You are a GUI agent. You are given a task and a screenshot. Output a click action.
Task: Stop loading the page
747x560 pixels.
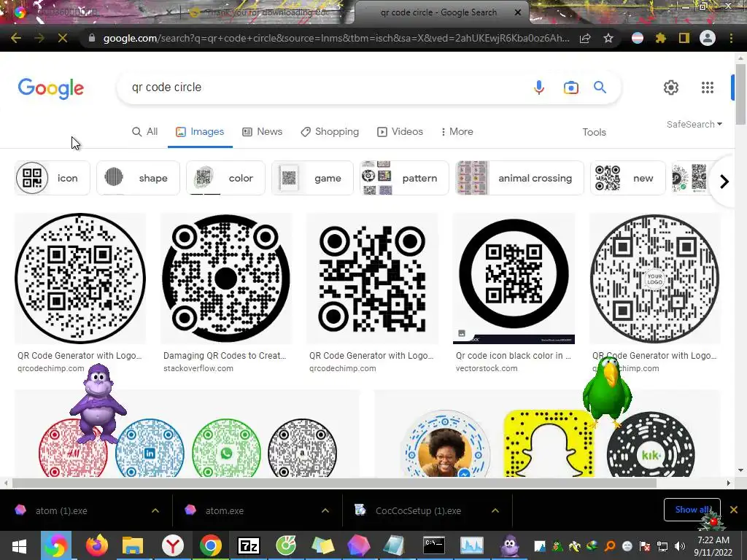tap(63, 38)
